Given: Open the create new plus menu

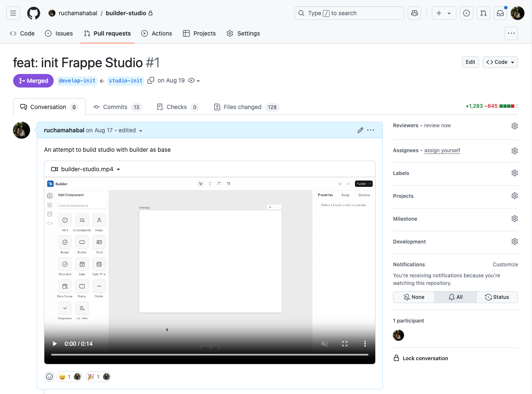Looking at the screenshot, I should click(444, 13).
